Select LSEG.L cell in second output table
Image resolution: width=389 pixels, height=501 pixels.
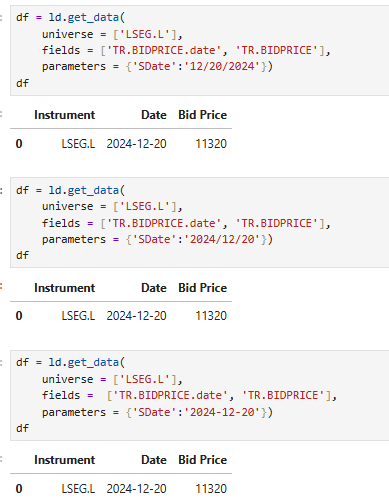[78, 316]
